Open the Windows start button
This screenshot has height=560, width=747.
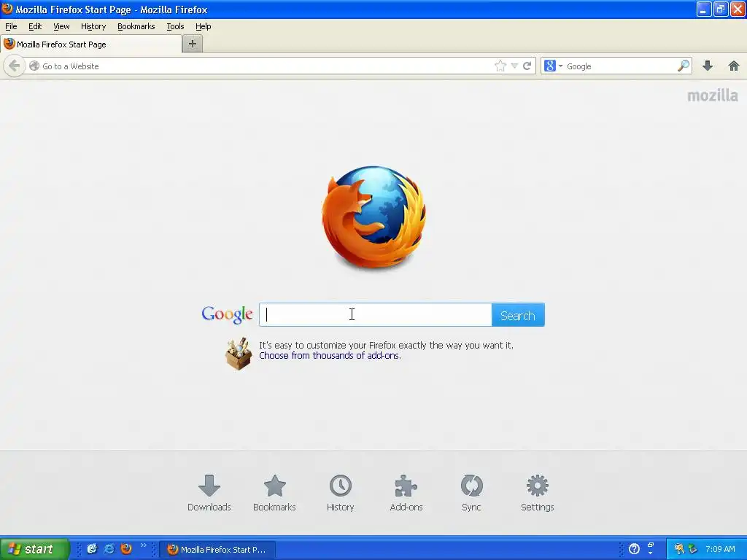(34, 548)
